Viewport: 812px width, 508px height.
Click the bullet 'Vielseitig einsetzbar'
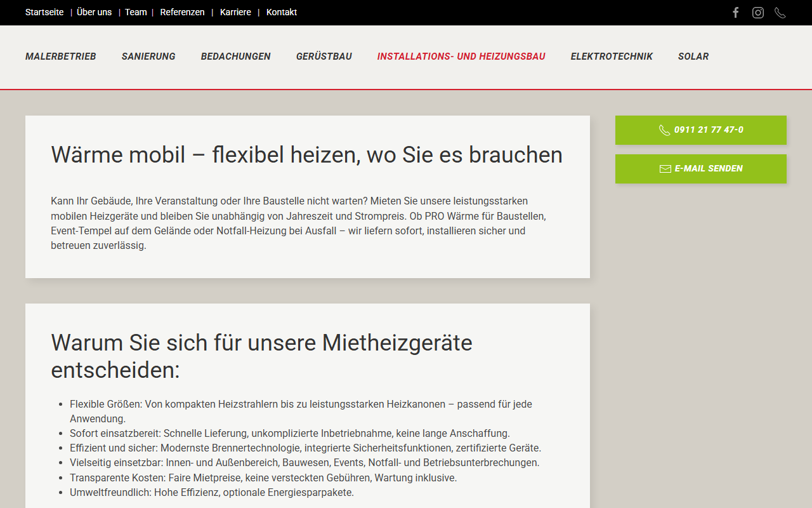(x=304, y=463)
